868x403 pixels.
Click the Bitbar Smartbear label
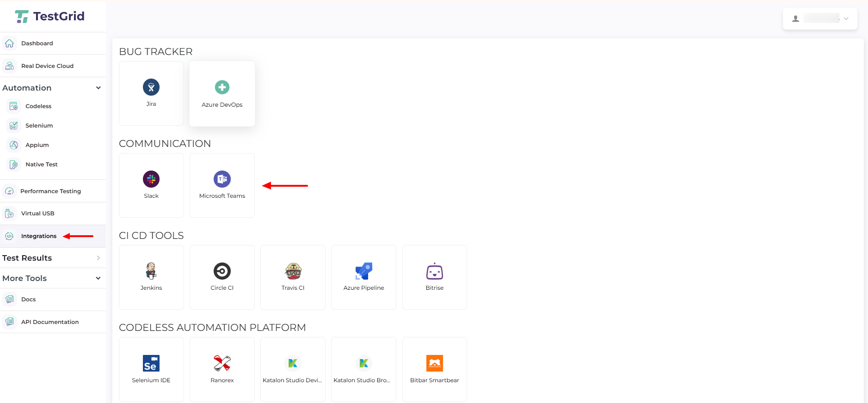pos(435,380)
